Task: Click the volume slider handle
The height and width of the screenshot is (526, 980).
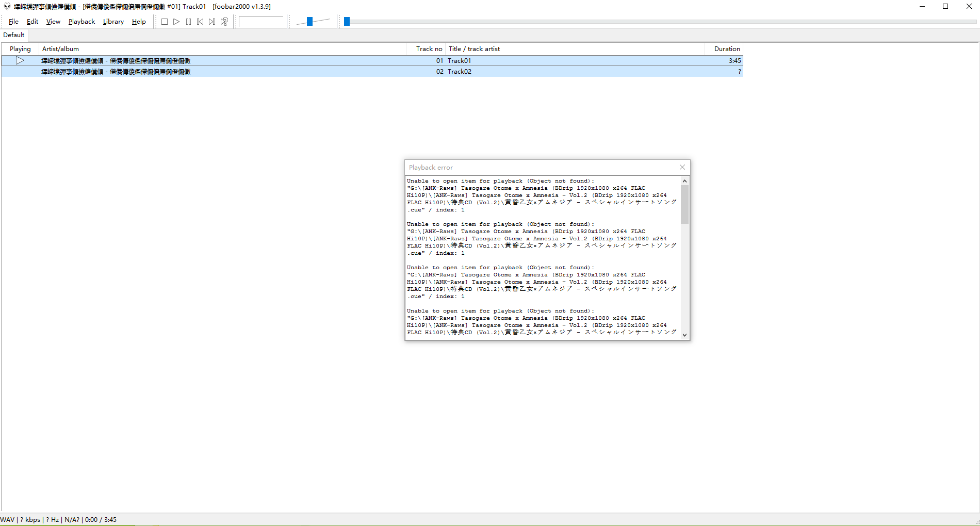Action: (x=309, y=22)
